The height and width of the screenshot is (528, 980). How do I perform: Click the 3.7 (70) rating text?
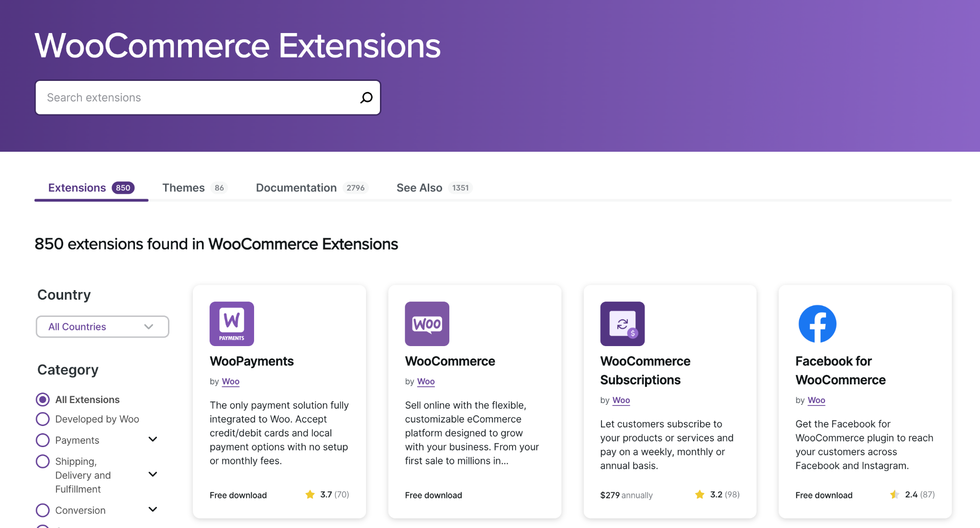[x=334, y=494]
